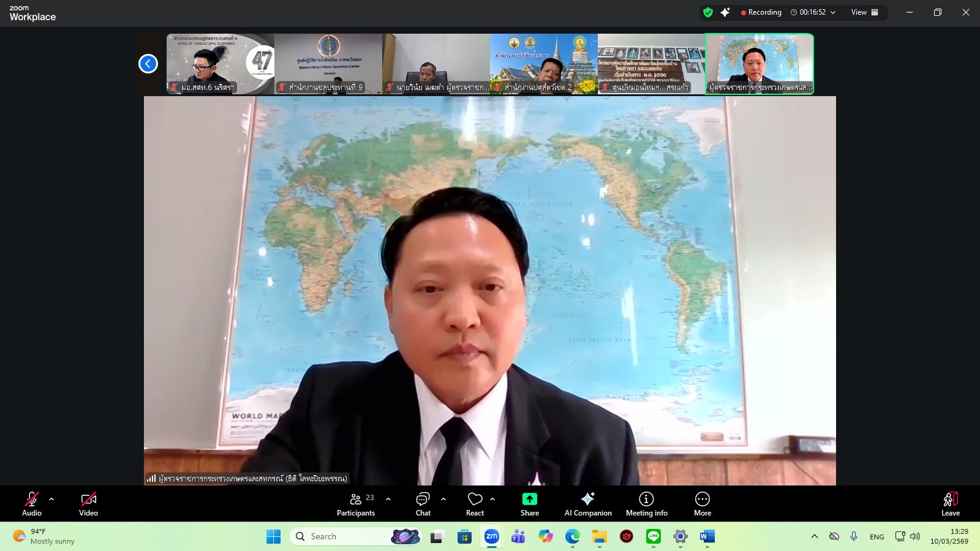Click the green encryption shield icon

[708, 12]
